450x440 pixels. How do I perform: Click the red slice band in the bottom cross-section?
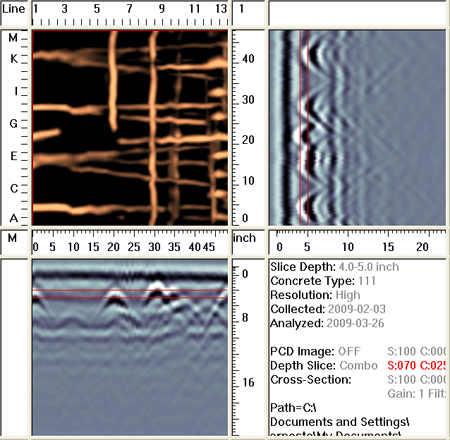[130, 294]
